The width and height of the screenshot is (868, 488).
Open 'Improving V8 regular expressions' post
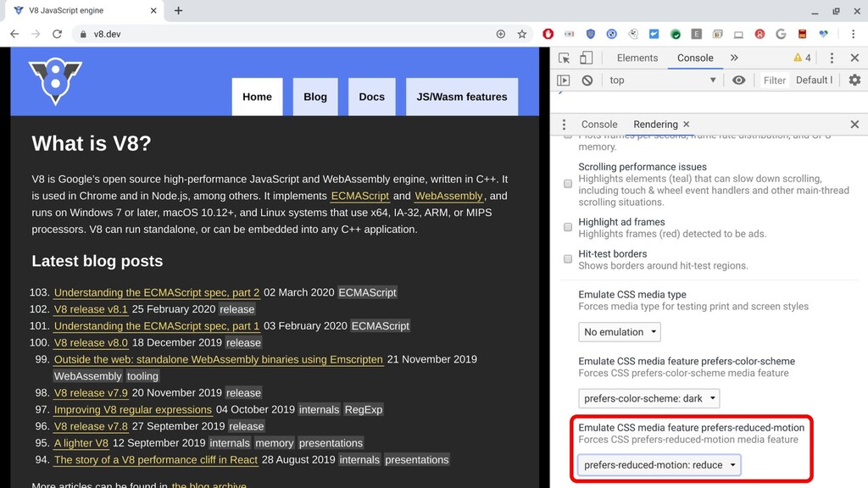point(133,409)
